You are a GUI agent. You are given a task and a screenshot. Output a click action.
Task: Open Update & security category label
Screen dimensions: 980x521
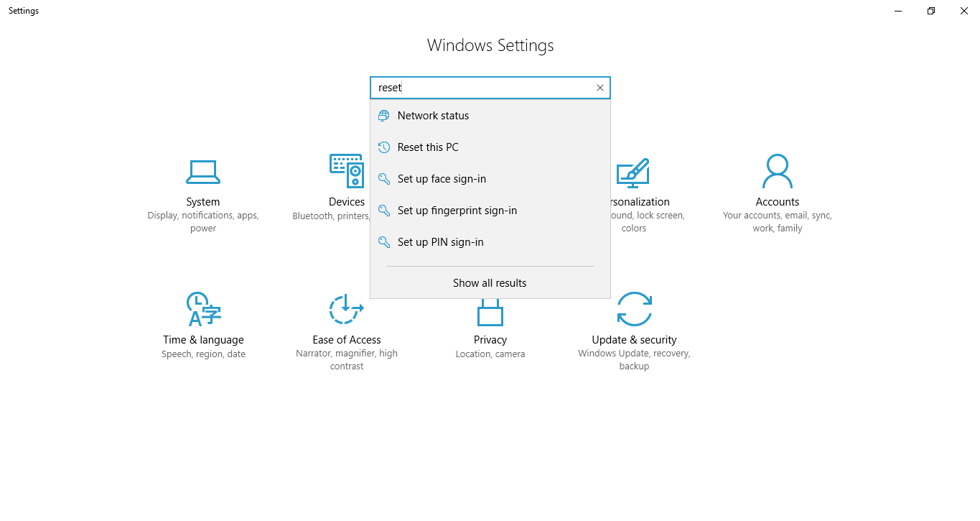click(x=634, y=340)
